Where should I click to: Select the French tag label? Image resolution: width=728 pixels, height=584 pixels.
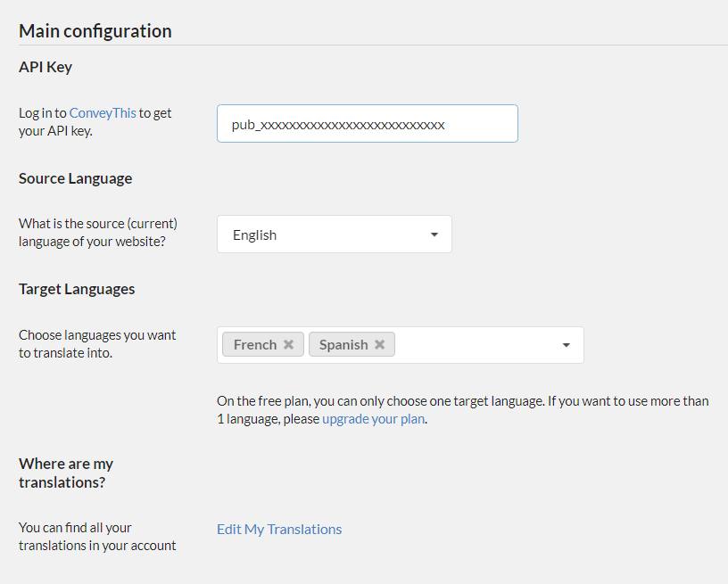pyautogui.click(x=254, y=345)
